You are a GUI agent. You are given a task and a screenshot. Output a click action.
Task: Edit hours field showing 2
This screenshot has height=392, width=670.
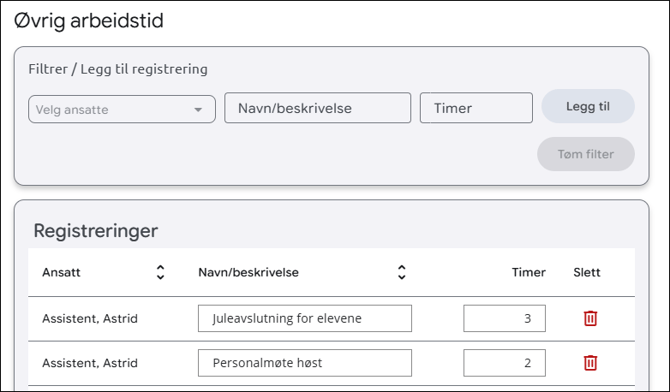[504, 363]
